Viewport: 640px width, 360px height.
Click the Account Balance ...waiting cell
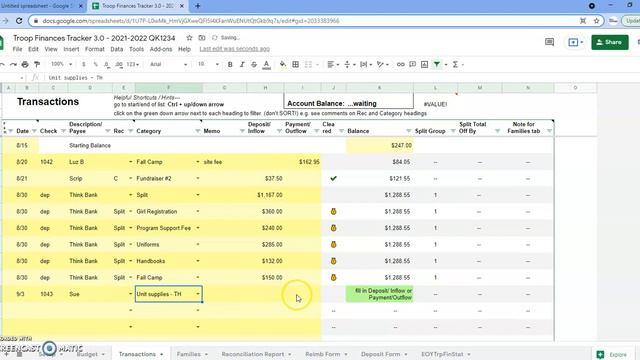click(x=349, y=102)
